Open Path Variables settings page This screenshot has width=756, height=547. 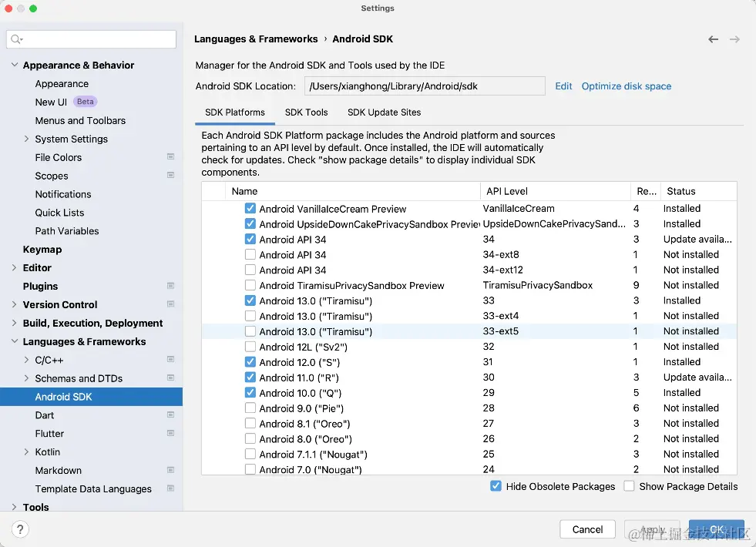66,231
